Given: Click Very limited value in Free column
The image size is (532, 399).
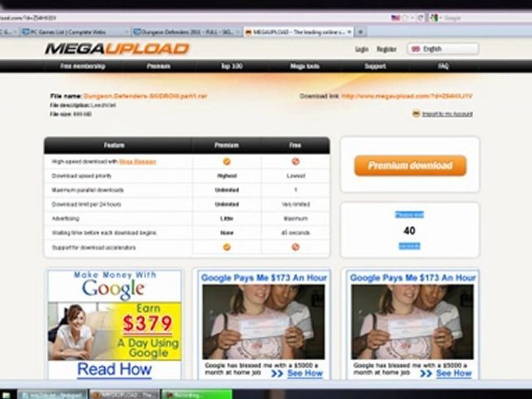Looking at the screenshot, I should click(x=295, y=204).
